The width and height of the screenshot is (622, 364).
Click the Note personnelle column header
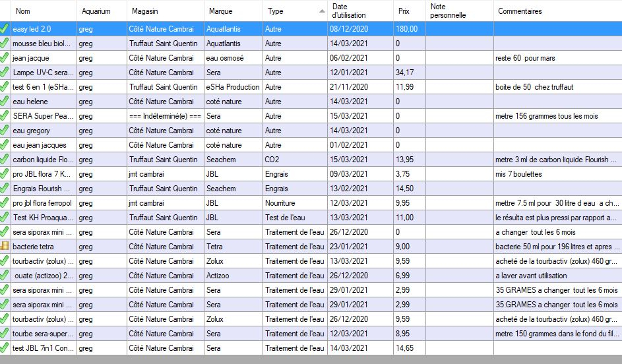pyautogui.click(x=460, y=11)
